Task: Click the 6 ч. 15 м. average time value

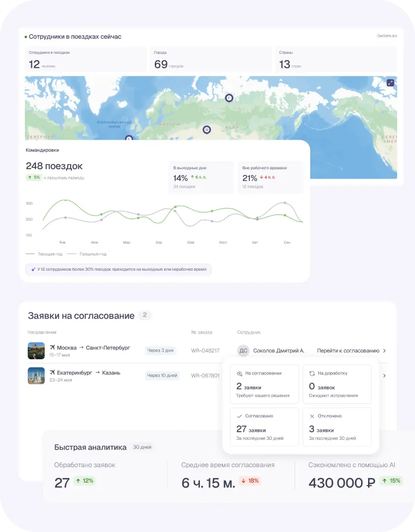Action: coord(208,483)
